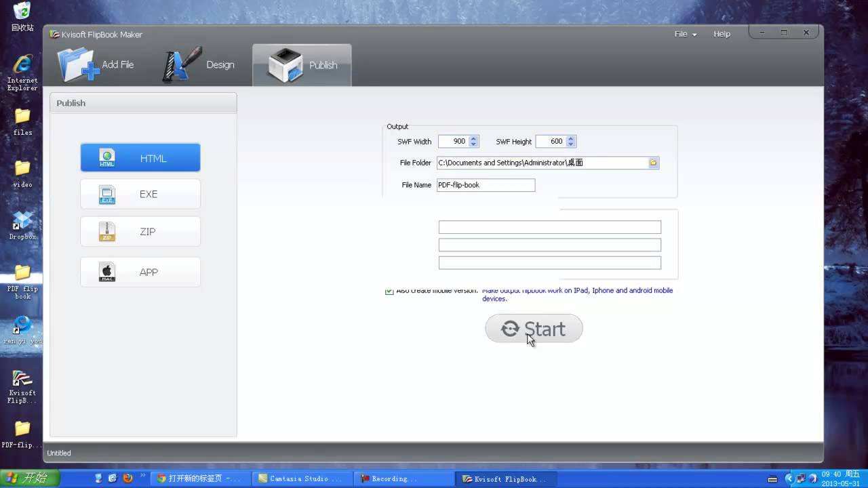This screenshot has height=488, width=868.
Task: Click the Mac APP apple icon
Action: pos(107,272)
